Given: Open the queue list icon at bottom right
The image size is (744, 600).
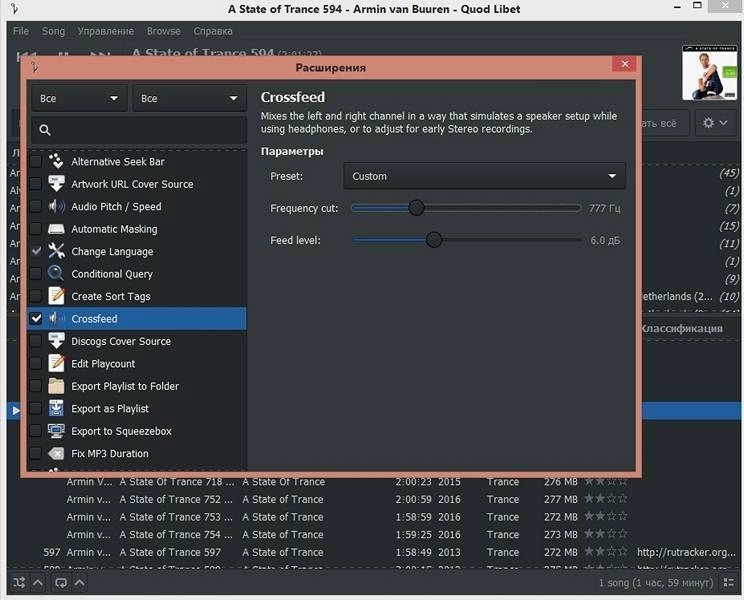Looking at the screenshot, I should coord(729,583).
